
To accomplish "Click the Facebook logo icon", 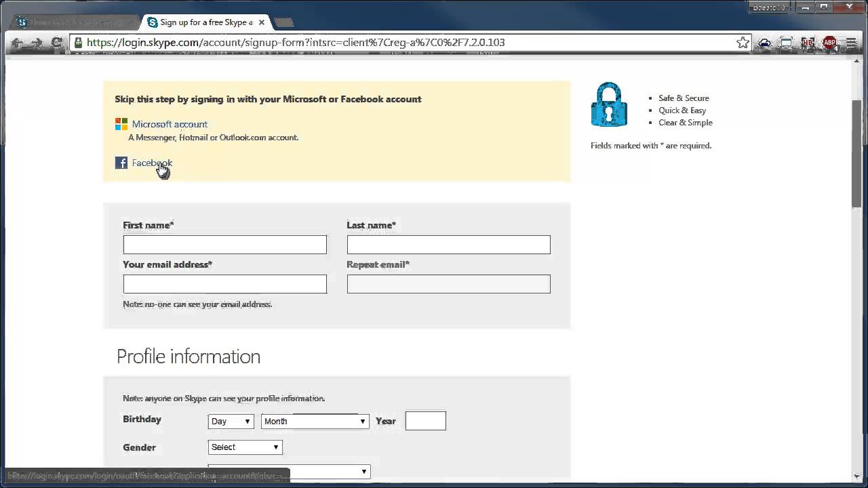I will (121, 163).
